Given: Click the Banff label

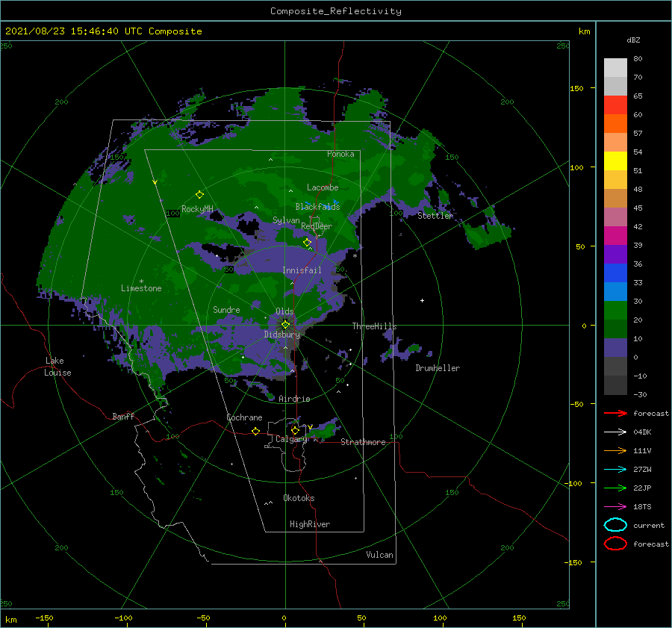Looking at the screenshot, I should pyautogui.click(x=123, y=416).
